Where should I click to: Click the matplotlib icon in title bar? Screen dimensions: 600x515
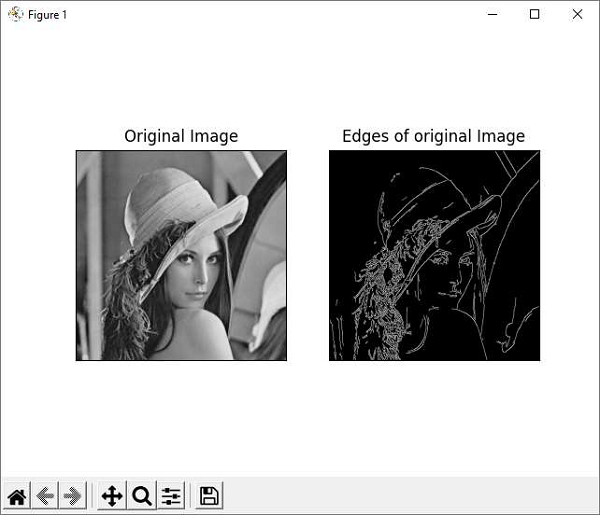(14, 15)
